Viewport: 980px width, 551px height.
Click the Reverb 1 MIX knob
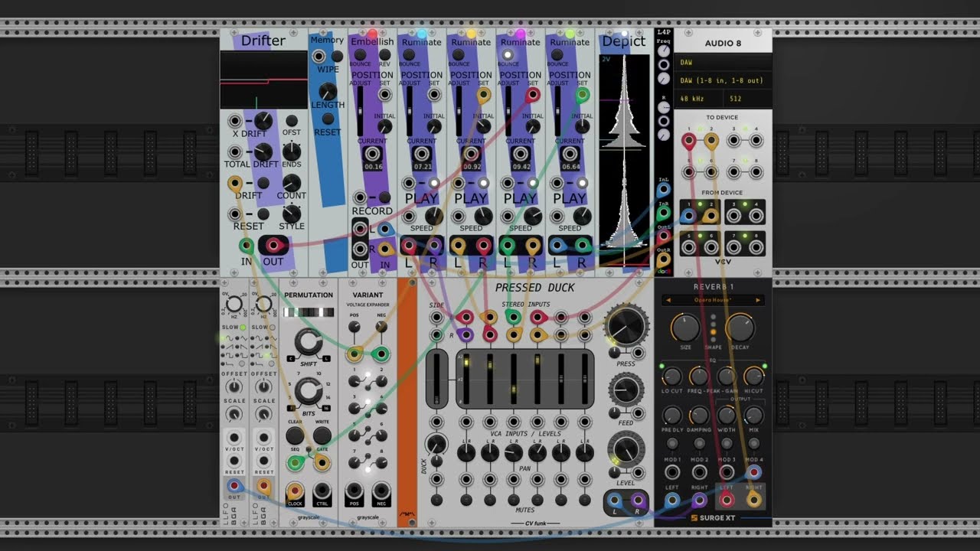[x=753, y=416]
